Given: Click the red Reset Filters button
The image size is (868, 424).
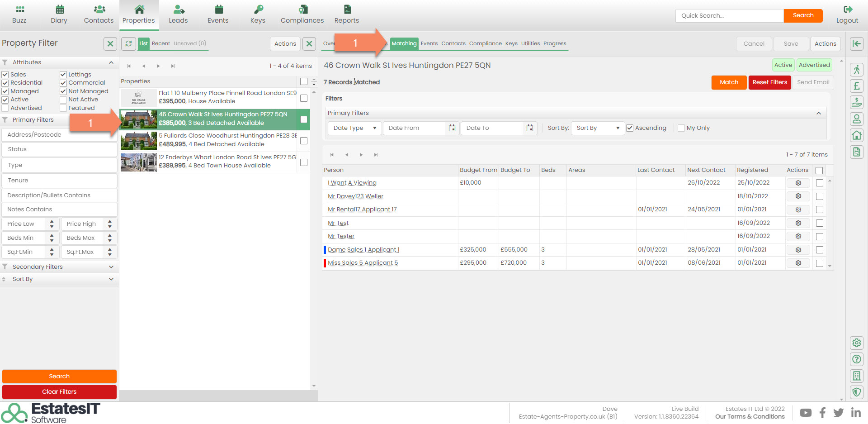Looking at the screenshot, I should pos(769,82).
